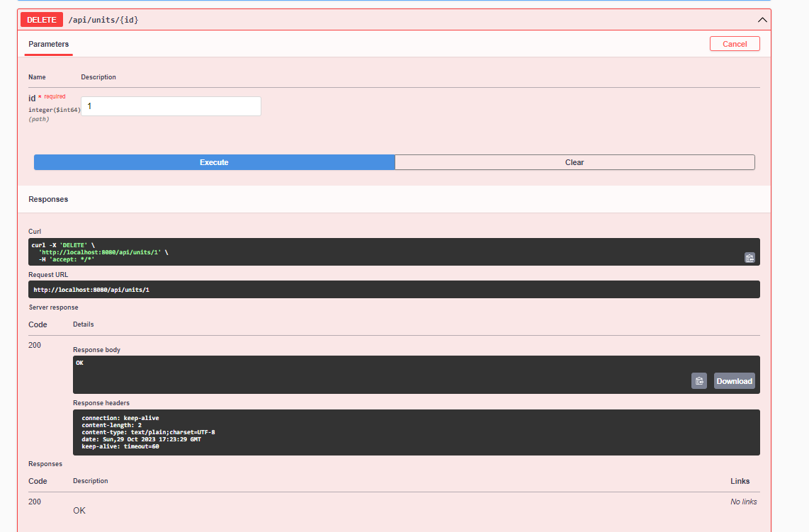This screenshot has height=532, width=809.
Task: Click the No links text
Action: (744, 502)
